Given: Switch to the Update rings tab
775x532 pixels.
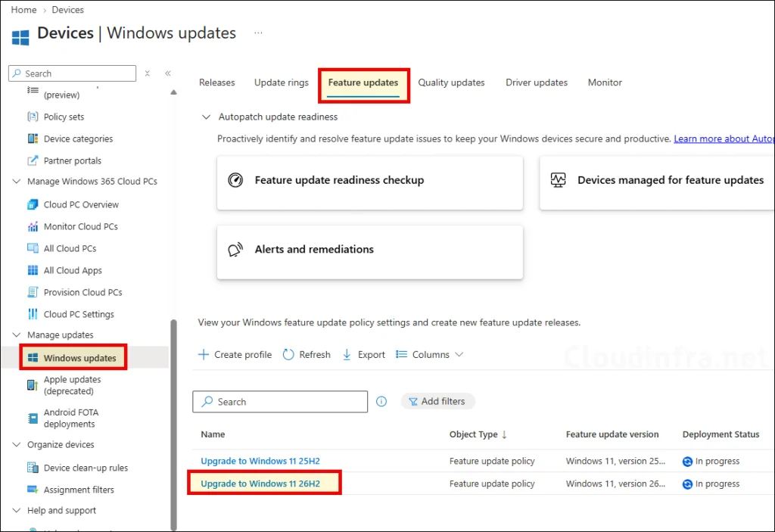Looking at the screenshot, I should [x=282, y=82].
